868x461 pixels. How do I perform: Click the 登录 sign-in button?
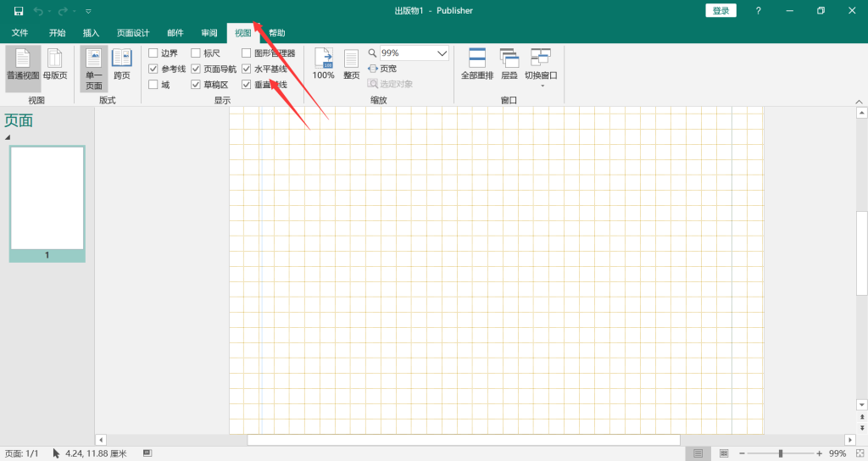pyautogui.click(x=721, y=10)
